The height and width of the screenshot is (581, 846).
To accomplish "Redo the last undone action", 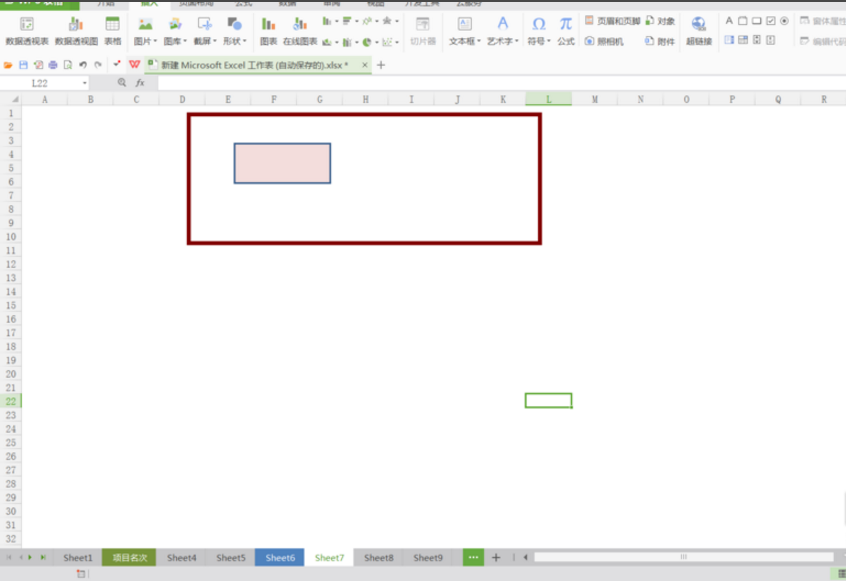I will (98, 65).
